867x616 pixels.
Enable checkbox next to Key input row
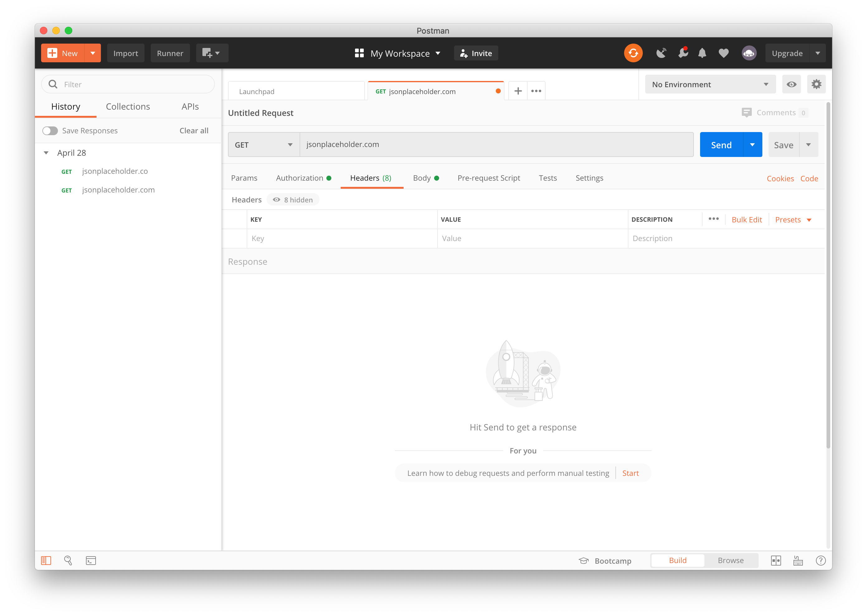(237, 238)
